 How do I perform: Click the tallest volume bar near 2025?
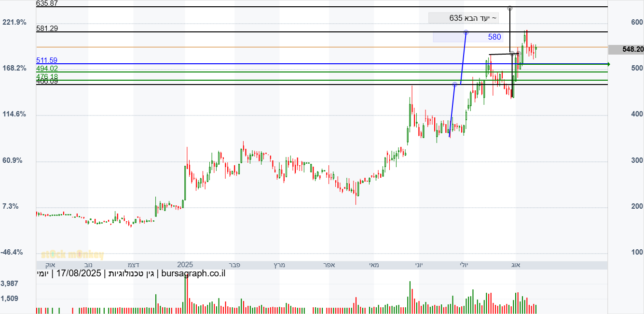[x=185, y=296]
